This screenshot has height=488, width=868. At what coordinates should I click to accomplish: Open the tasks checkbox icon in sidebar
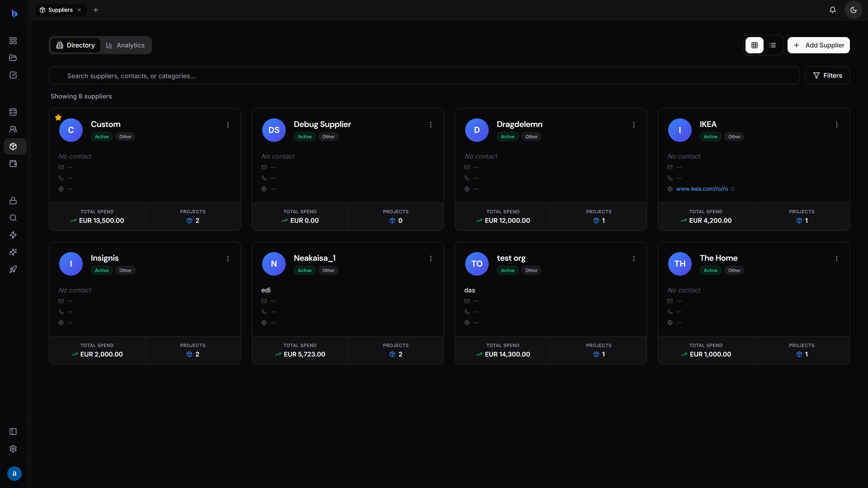pos(13,75)
